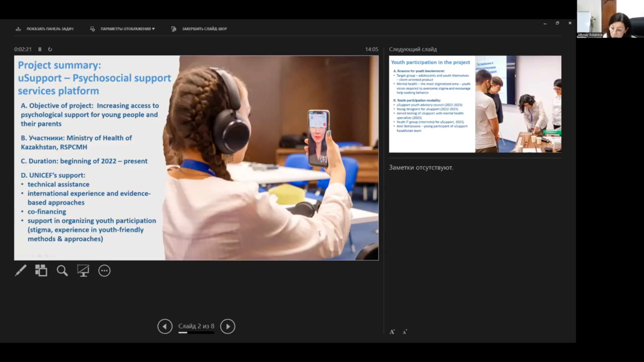Restore down the presenter view window
Viewport: 644px width, 362px height.
[557, 23]
